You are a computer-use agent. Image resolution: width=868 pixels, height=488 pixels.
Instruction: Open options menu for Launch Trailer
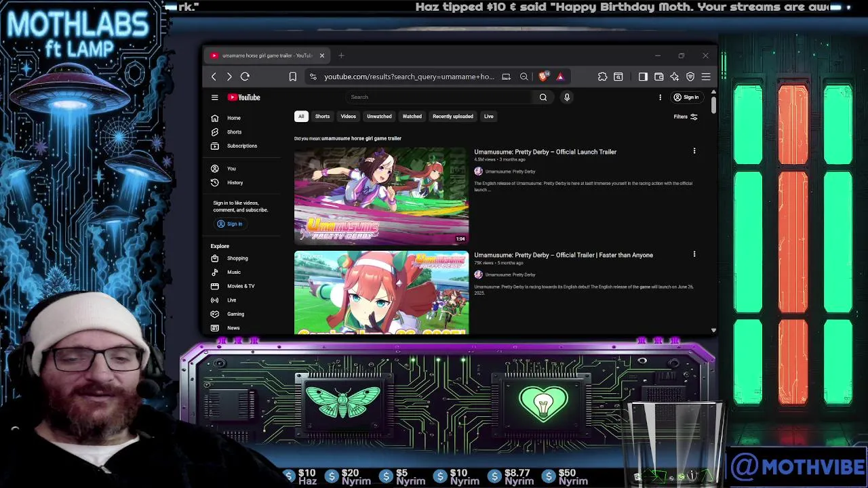click(x=694, y=151)
